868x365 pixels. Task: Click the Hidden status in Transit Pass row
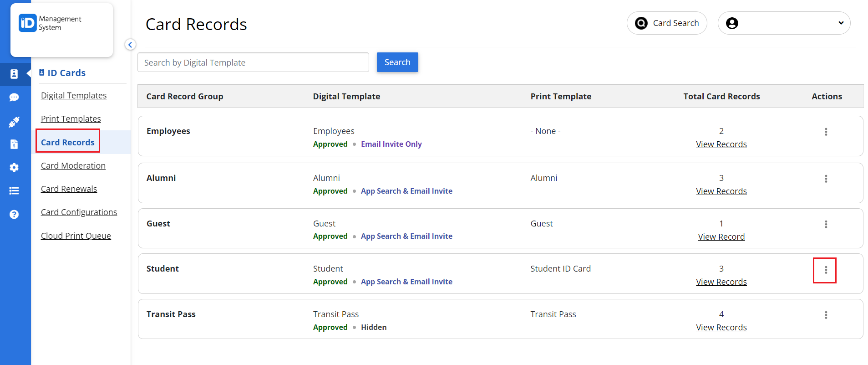[374, 327]
